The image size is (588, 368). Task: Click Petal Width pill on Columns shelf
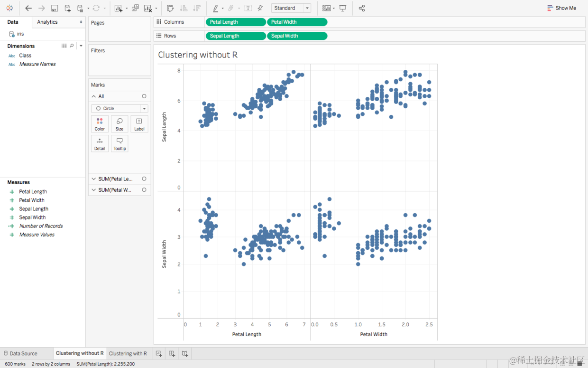click(x=297, y=22)
